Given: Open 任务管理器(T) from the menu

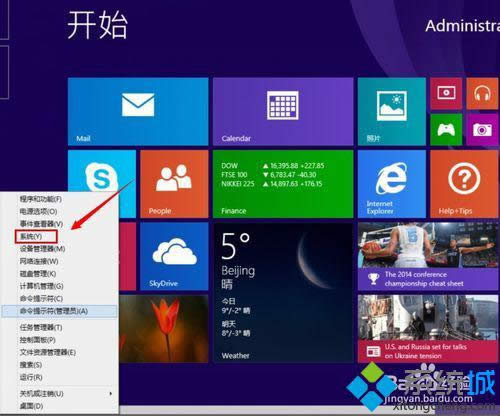Looking at the screenshot, I should pos(41,327).
